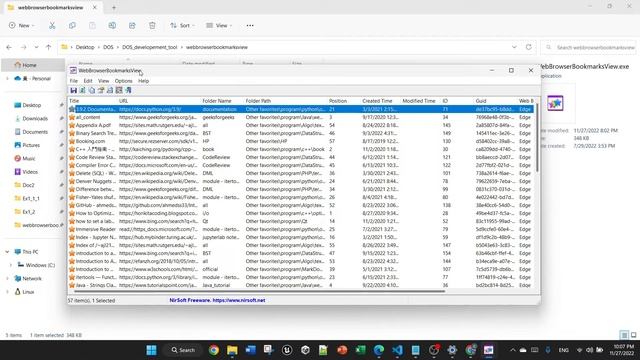Go up one folder with the up arrow
This screenshot has height=360, width=640.
click(49, 47)
